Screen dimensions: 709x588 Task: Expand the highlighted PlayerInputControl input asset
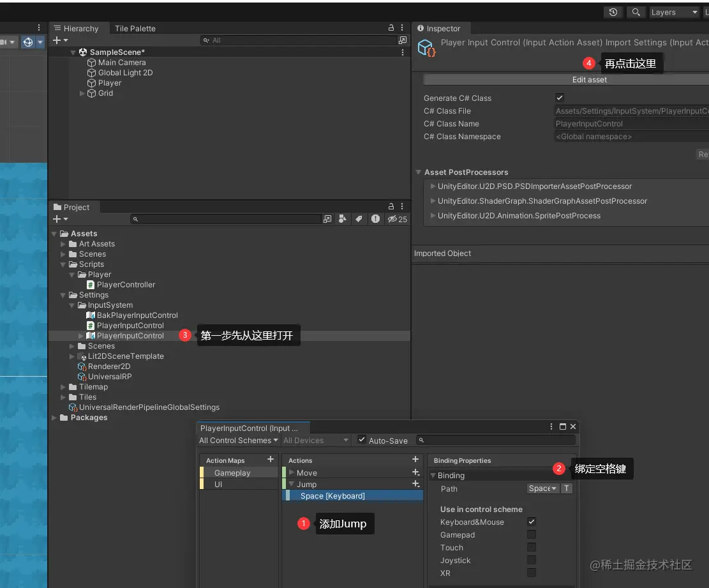[x=81, y=336]
